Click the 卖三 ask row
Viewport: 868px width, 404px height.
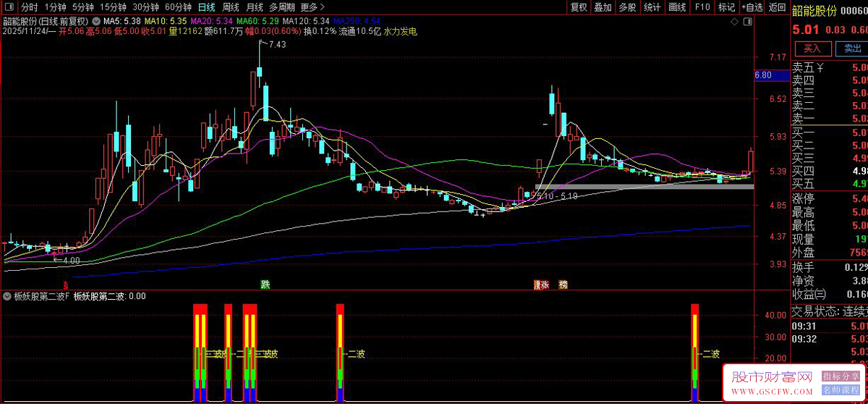(830, 93)
